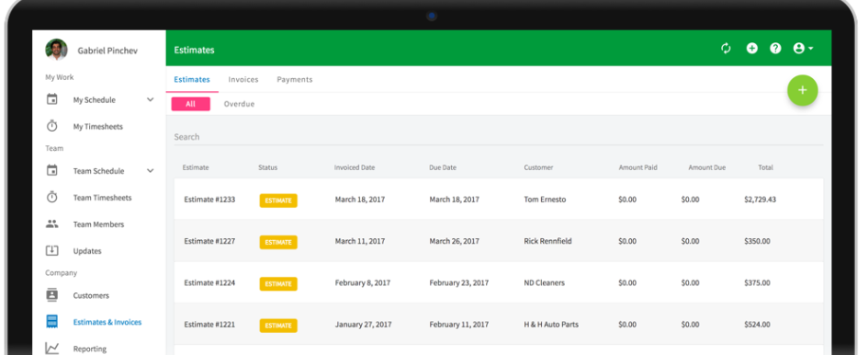Viewport: 868px width, 355px height.
Task: Click the sync refresh icon in header
Action: [x=726, y=49]
